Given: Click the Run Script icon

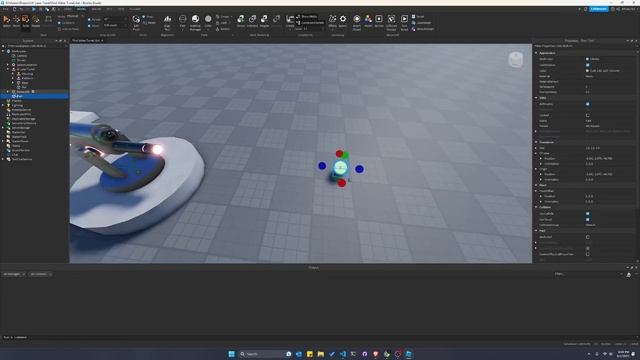Looking at the screenshot, I should pyautogui.click(x=404, y=22).
